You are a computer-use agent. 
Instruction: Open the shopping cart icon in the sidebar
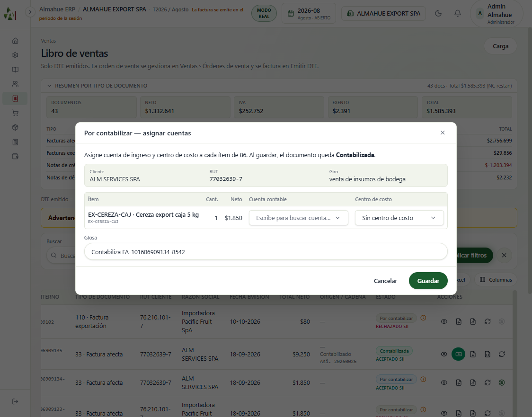point(15,113)
